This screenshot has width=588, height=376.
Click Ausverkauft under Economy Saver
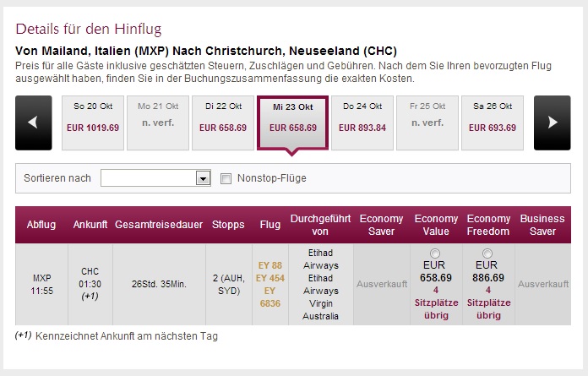tap(382, 284)
